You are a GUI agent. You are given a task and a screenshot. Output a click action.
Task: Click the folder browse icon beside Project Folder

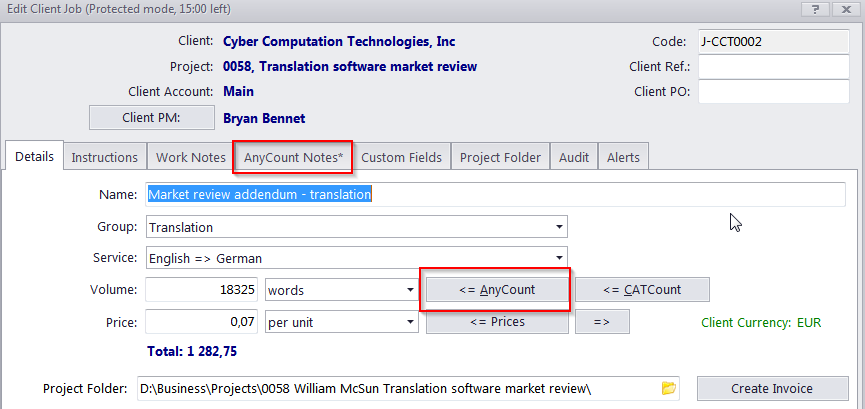click(x=669, y=388)
